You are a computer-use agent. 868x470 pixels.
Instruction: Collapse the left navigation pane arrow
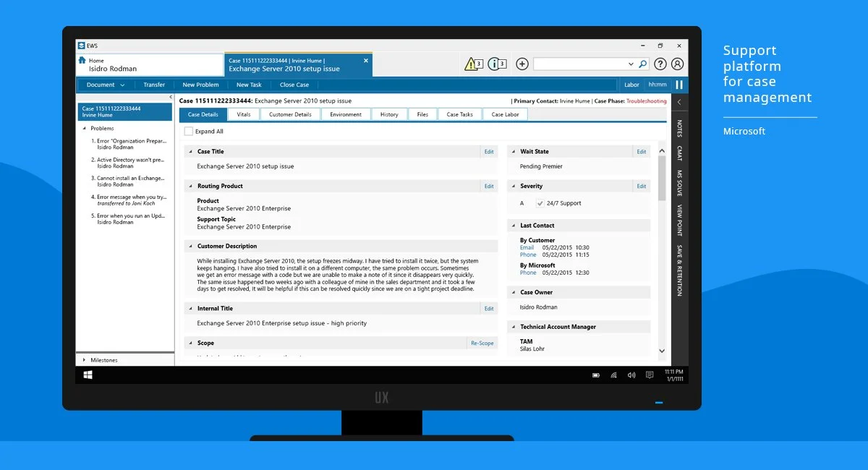[171, 97]
